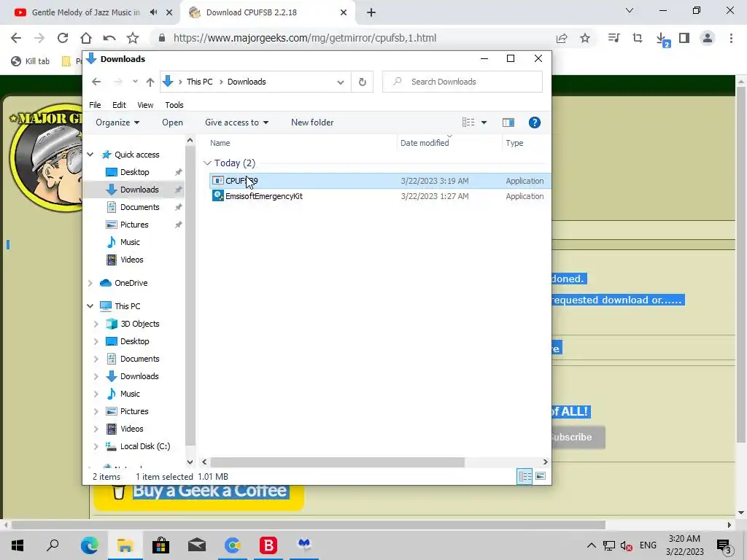Open a new Chrome tab
This screenshot has width=747, height=560.
point(371,13)
